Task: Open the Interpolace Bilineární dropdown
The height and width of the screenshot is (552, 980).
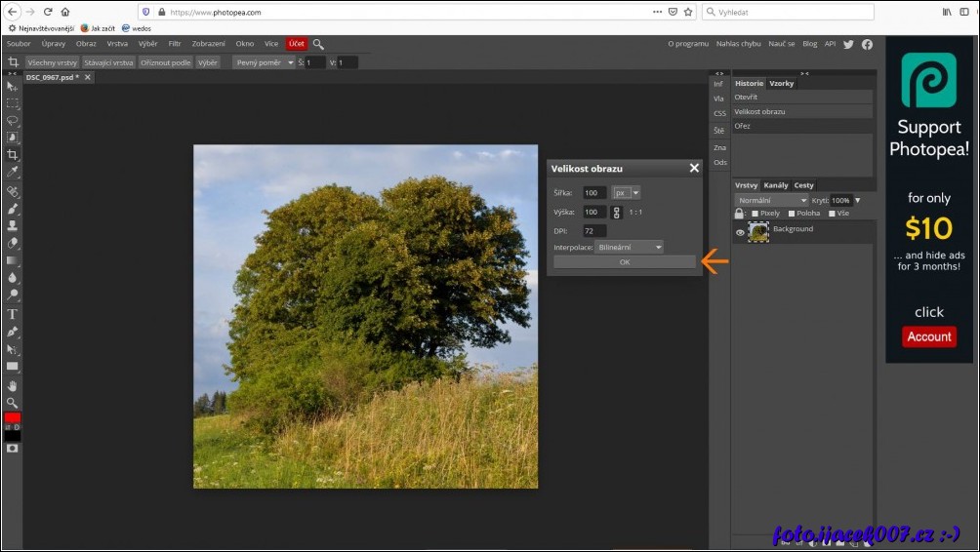Action: coord(630,248)
